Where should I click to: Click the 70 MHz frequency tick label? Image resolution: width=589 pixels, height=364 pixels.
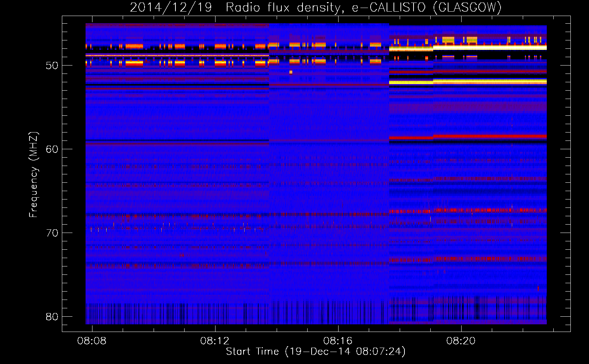(x=52, y=233)
